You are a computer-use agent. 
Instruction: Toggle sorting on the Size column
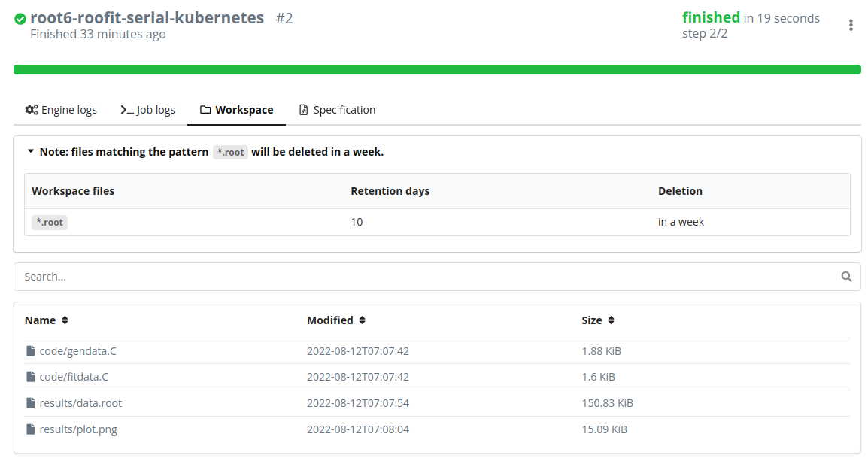tap(612, 320)
